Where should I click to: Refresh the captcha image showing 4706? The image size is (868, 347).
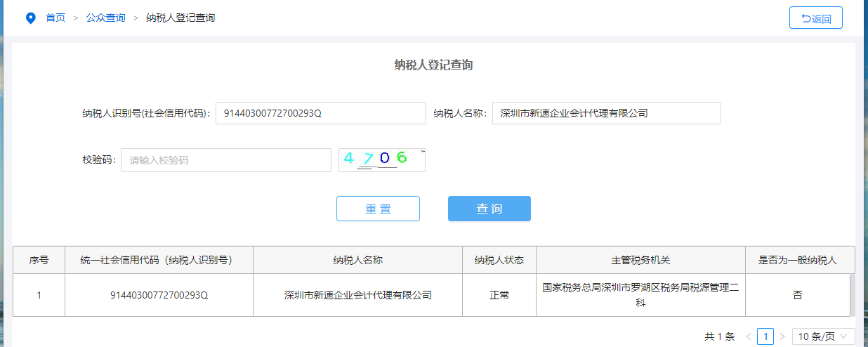click(x=381, y=160)
